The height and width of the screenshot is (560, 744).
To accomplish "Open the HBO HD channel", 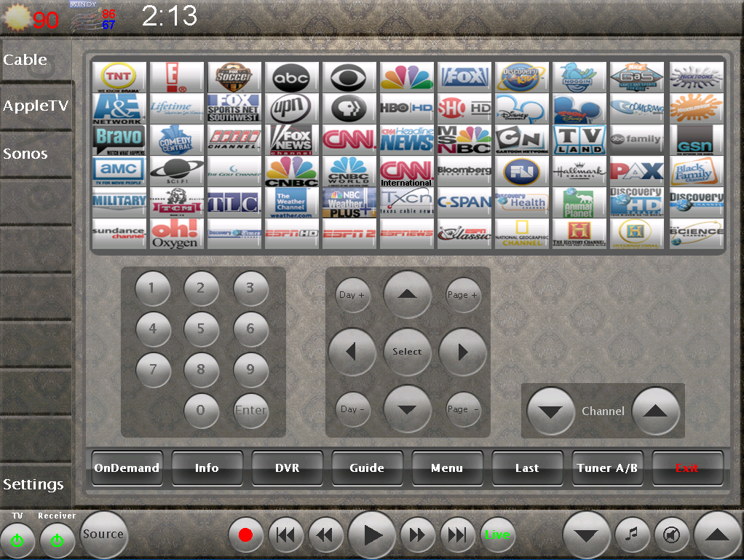I will point(407,109).
